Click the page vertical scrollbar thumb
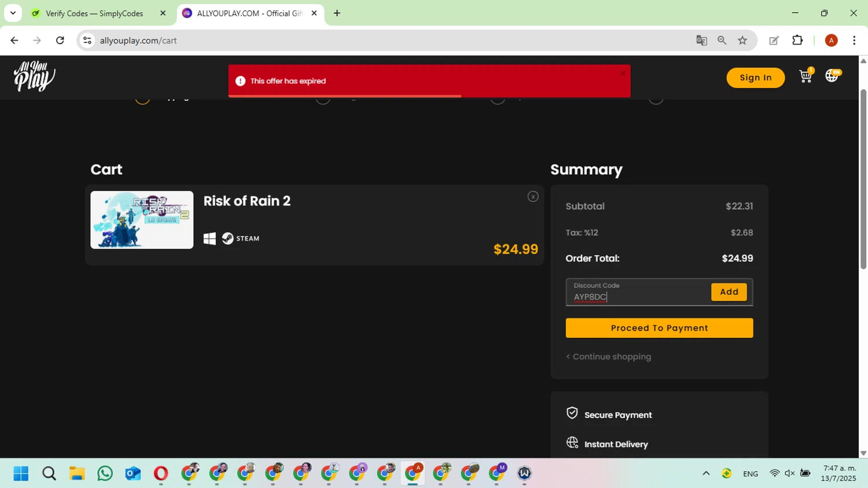The height and width of the screenshot is (488, 868). pyautogui.click(x=863, y=179)
